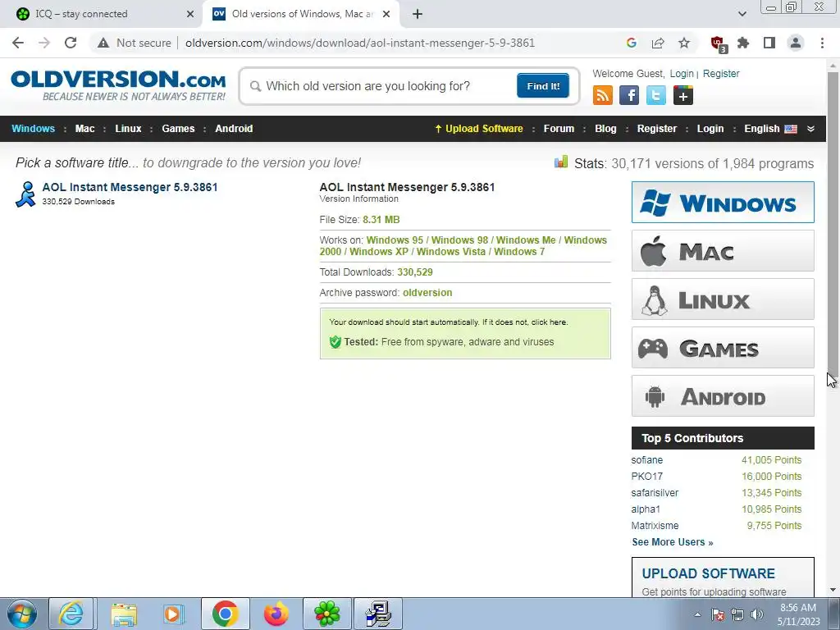This screenshot has height=630, width=840.
Task: Click the large LINUX category button
Action: click(x=723, y=299)
